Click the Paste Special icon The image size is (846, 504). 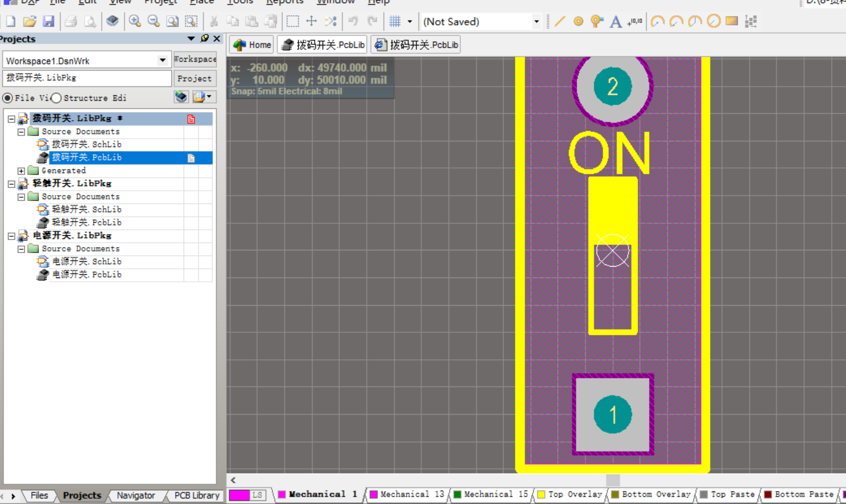point(270,22)
